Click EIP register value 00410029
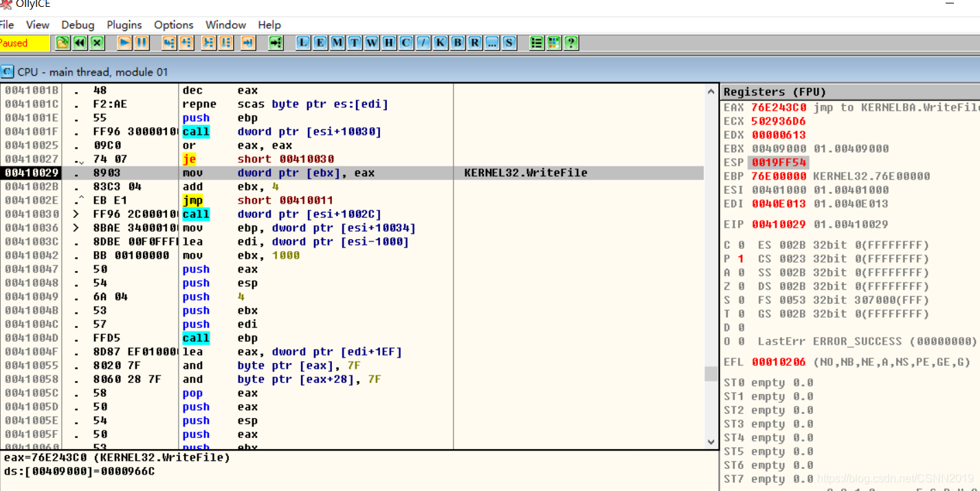Image resolution: width=980 pixels, height=491 pixels. 779,224
